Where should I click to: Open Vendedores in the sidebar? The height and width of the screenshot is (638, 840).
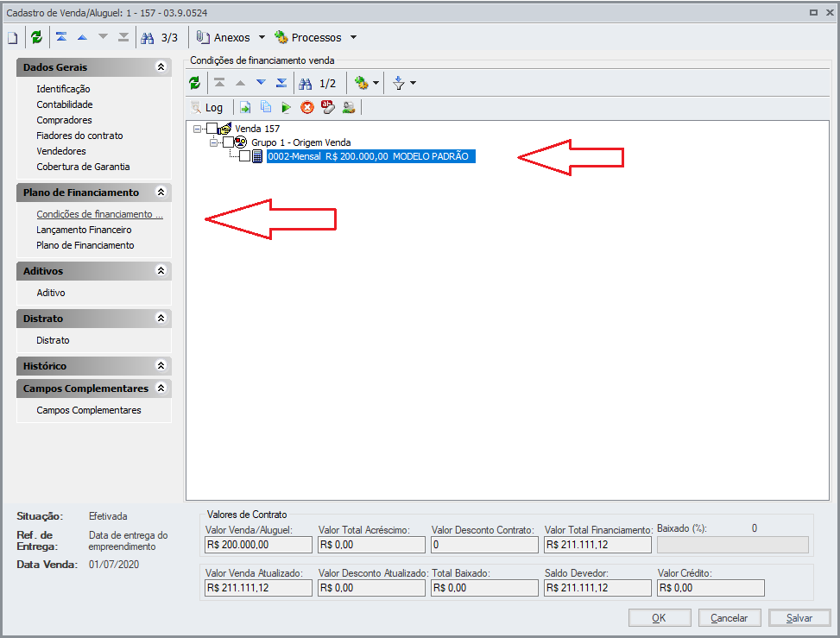coord(61,151)
